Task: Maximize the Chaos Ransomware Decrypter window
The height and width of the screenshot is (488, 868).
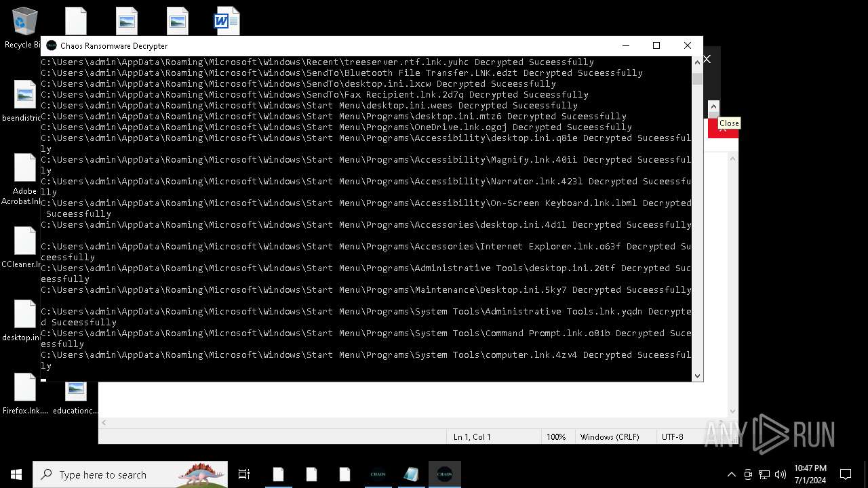Action: coord(656,45)
